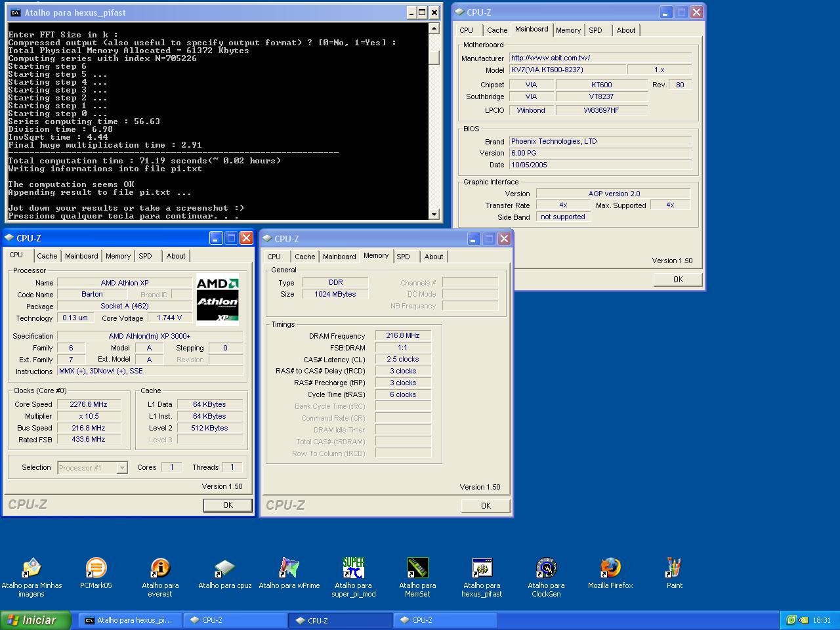Click the Core Speed value 2276.6 MHz
The width and height of the screenshot is (840, 630).
pyautogui.click(x=89, y=404)
